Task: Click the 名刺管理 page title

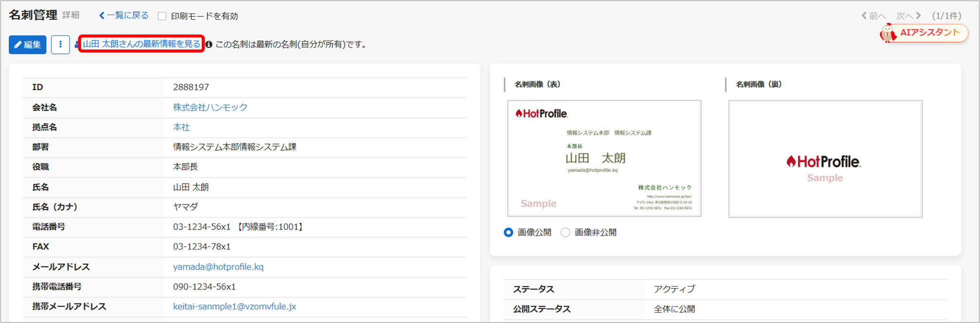Action: 33,15
